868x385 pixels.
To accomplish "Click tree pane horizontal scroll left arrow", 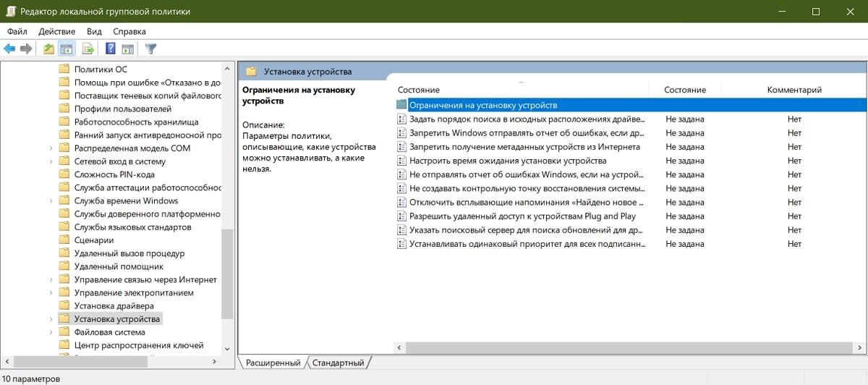I will coord(7,361).
